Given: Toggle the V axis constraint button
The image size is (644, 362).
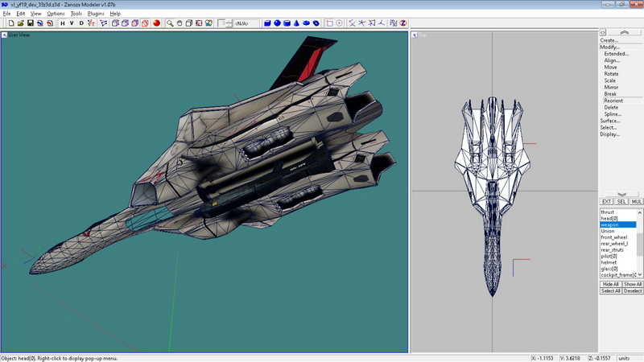Looking at the screenshot, I should point(72,23).
